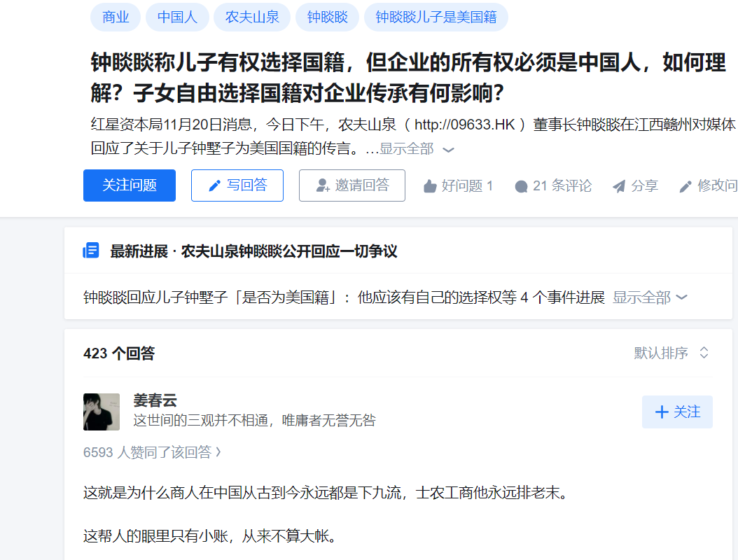
Task: Select the 钟睒睒儿子是美国籍 topic tag
Action: pos(436,17)
